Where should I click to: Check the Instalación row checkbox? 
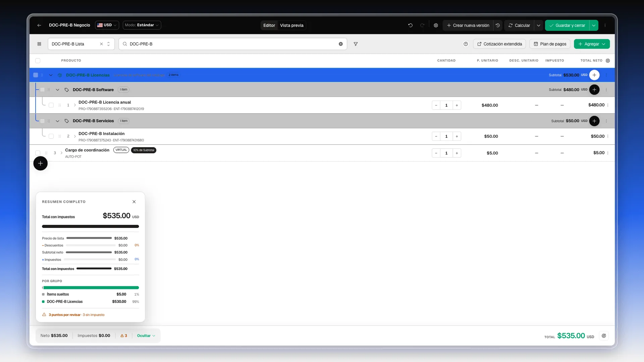point(51,136)
